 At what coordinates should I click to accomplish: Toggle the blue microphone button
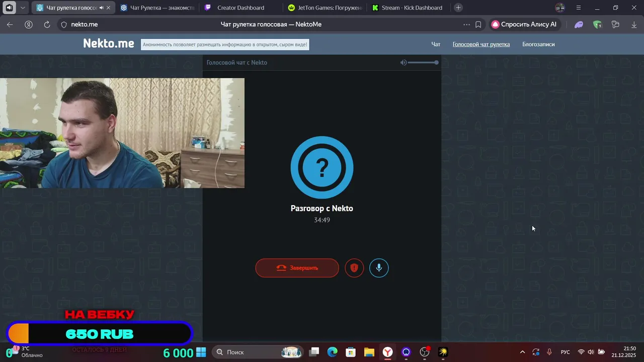point(379,268)
